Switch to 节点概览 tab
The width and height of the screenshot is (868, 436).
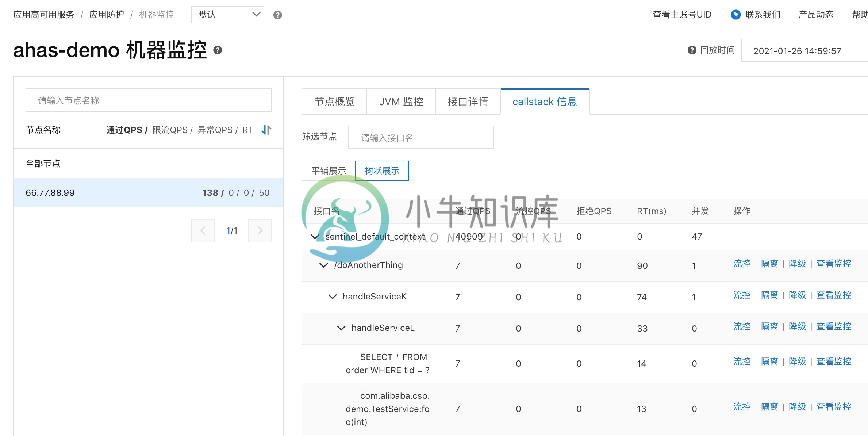pos(334,102)
